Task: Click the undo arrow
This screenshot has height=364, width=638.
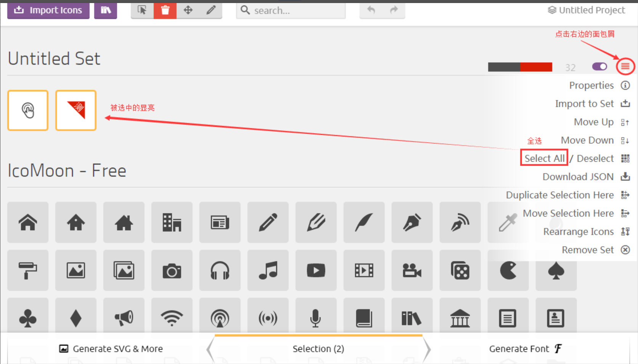Action: [370, 10]
